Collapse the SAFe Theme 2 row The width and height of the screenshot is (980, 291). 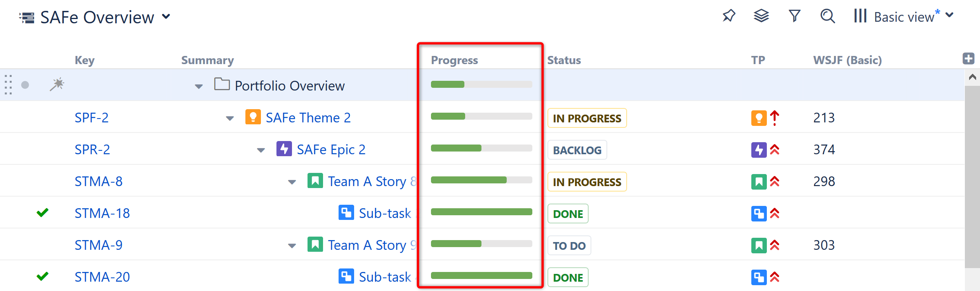[x=229, y=118]
